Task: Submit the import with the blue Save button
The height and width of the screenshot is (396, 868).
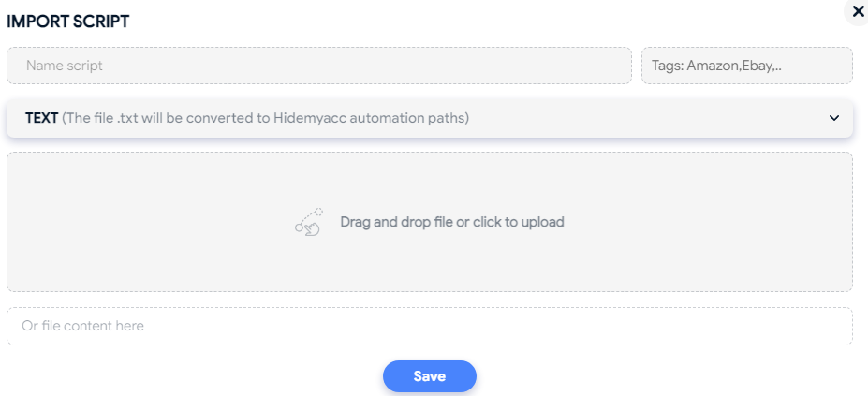Action: (x=430, y=376)
